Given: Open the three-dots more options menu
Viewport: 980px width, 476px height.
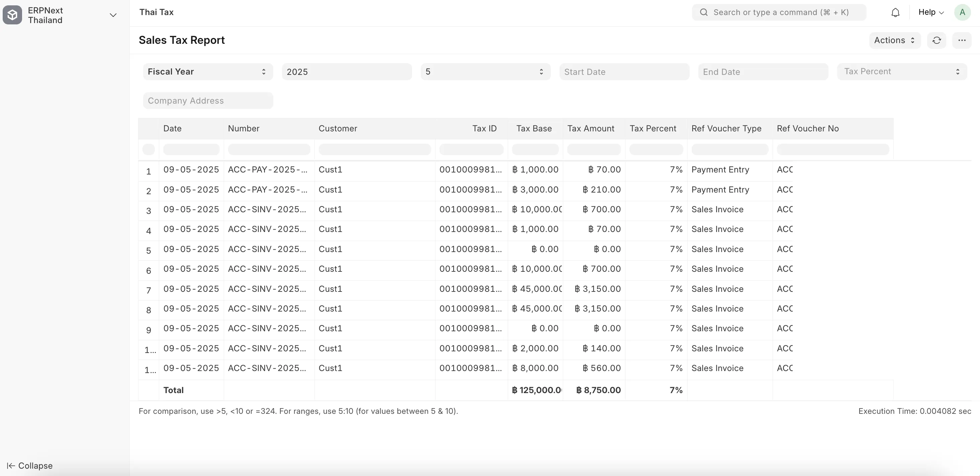Looking at the screenshot, I should pyautogui.click(x=962, y=40).
